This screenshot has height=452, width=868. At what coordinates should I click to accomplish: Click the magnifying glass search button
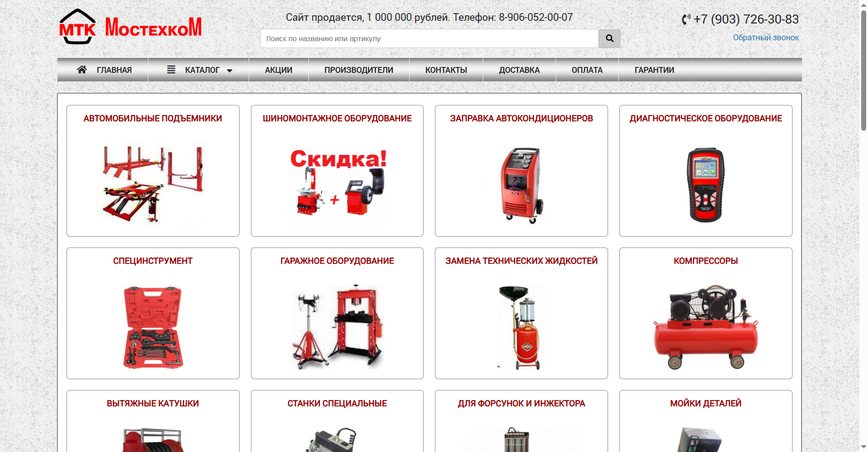point(609,39)
